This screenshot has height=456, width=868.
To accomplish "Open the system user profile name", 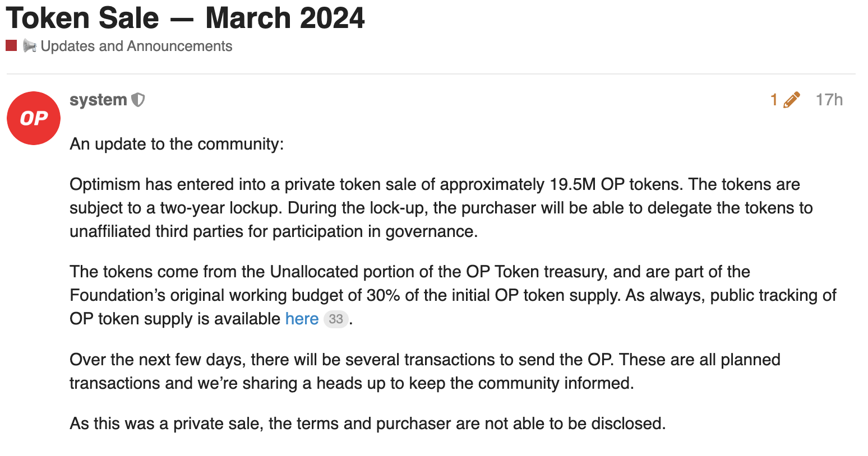I will click(x=98, y=100).
